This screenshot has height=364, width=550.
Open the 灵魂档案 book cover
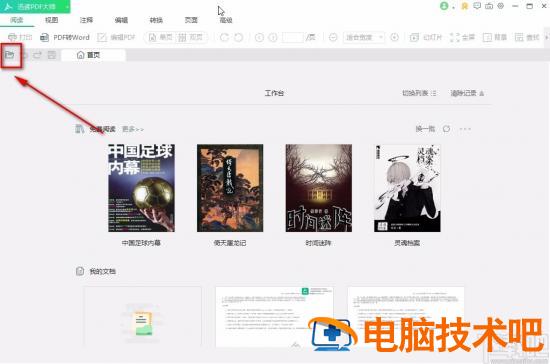point(407,188)
